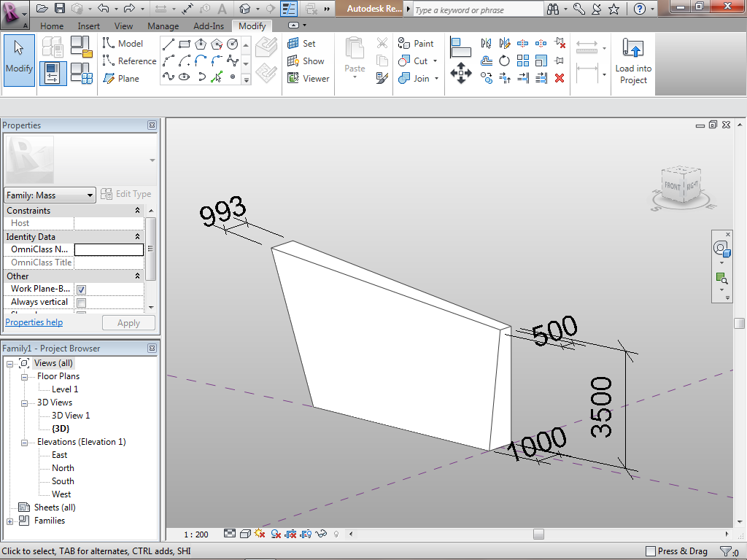Select the Move tool in ribbon
Viewport: 747px width, 560px height.
coord(460,74)
